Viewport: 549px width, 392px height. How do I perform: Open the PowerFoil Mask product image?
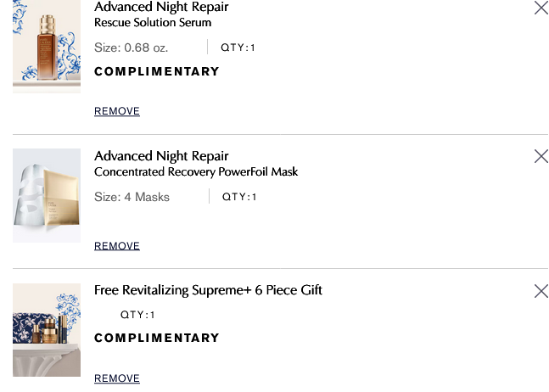(47, 196)
